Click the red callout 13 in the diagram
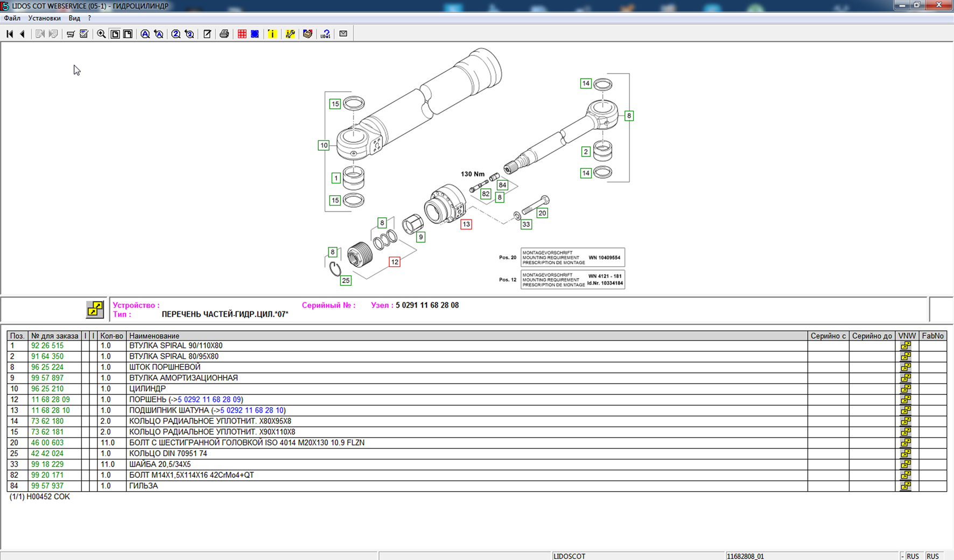 pyautogui.click(x=466, y=224)
